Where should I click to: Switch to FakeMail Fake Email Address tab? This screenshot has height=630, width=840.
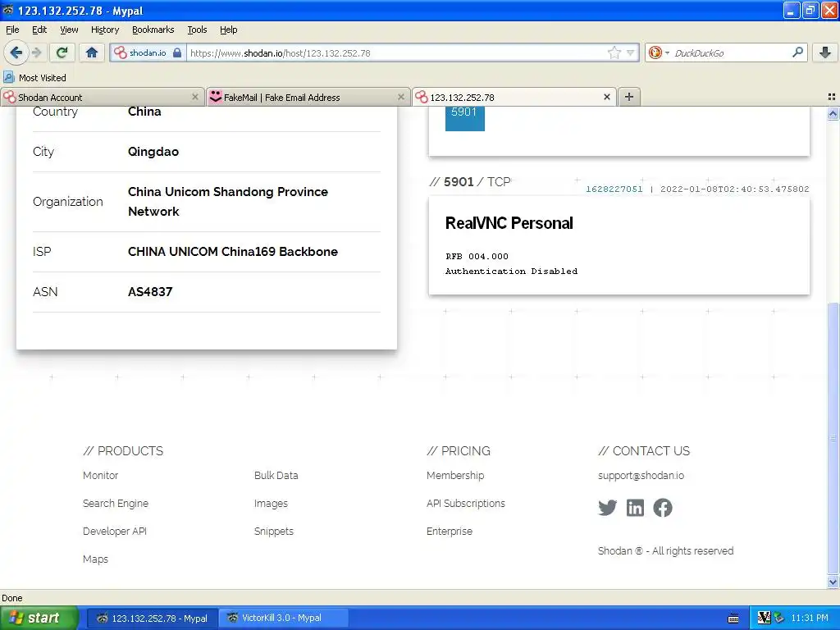coord(308,97)
